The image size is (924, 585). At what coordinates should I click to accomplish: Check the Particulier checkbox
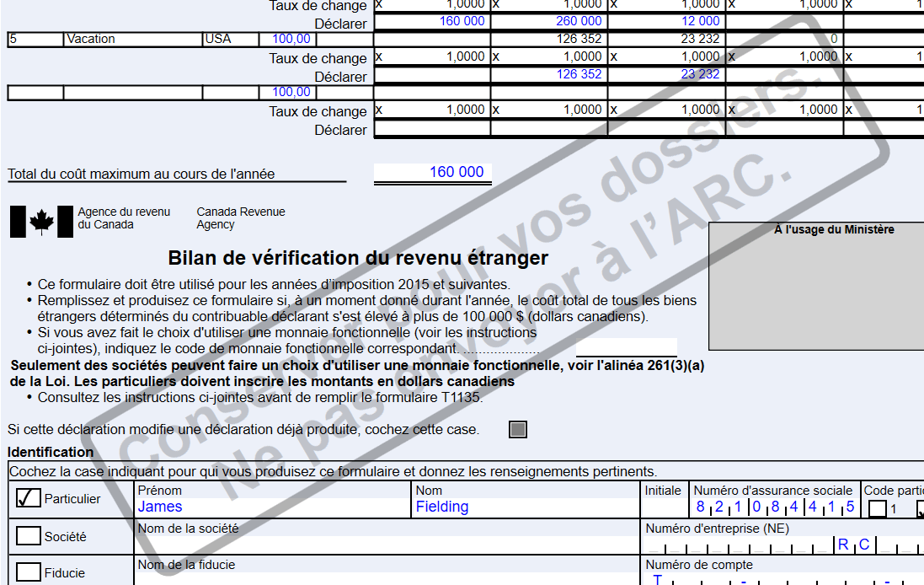29,497
